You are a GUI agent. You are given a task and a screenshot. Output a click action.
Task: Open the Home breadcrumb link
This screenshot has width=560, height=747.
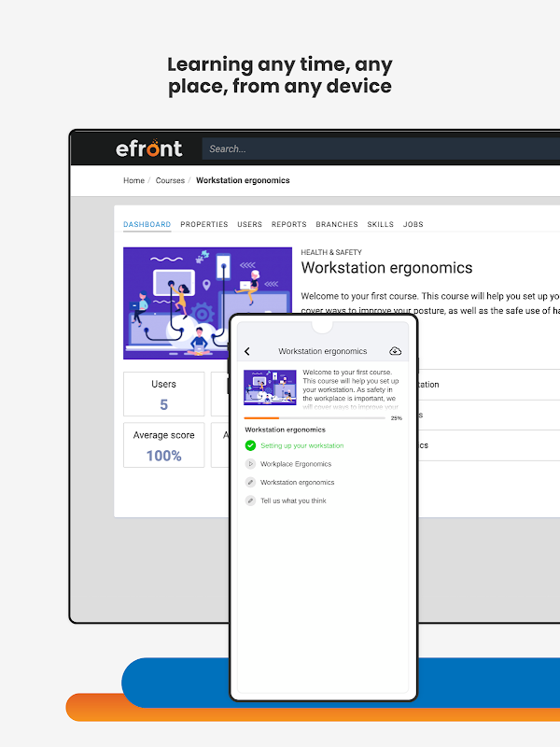(x=133, y=180)
